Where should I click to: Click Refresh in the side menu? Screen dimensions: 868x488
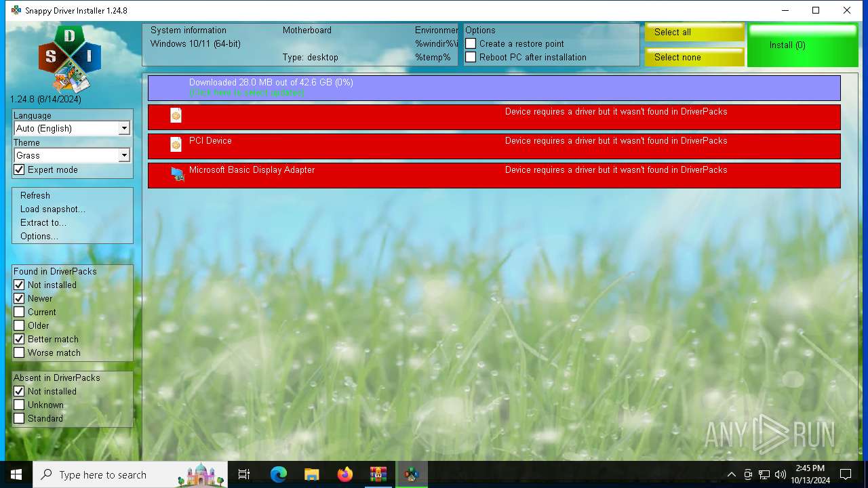35,195
